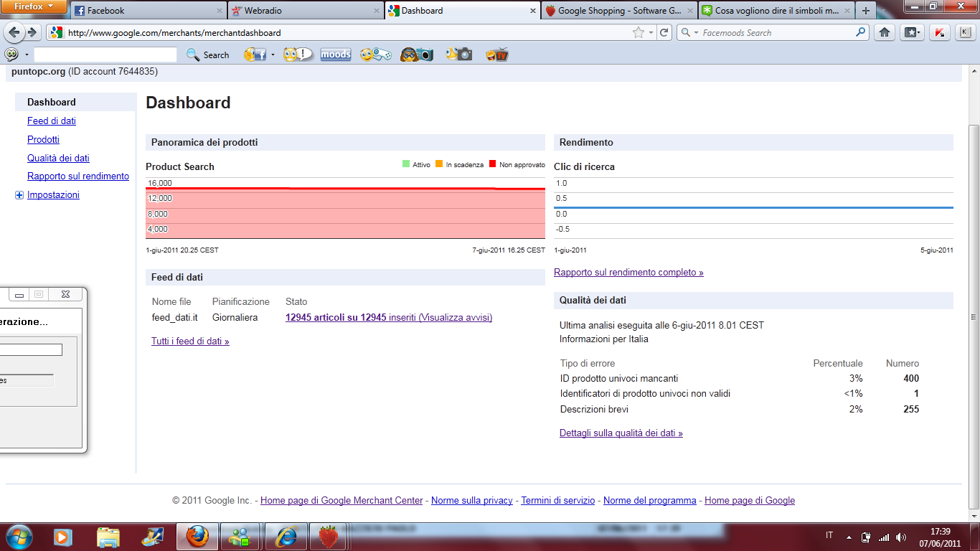Image resolution: width=980 pixels, height=551 pixels.
Task: Open the Windows Start button
Action: (x=19, y=536)
